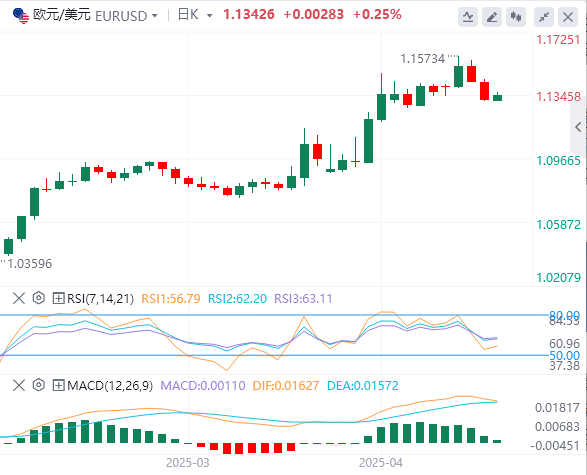Click the 2025-03 date axis label
587x475 pixels.
click(188, 463)
